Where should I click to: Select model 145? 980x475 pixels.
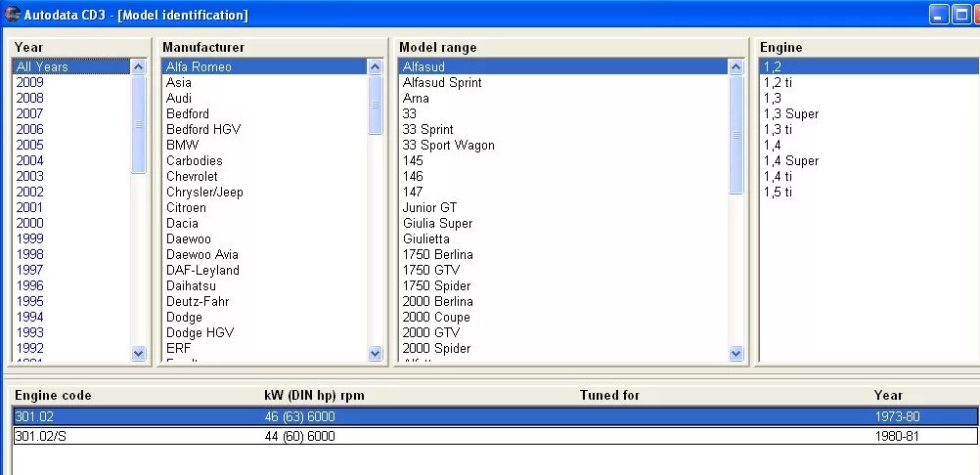click(413, 160)
